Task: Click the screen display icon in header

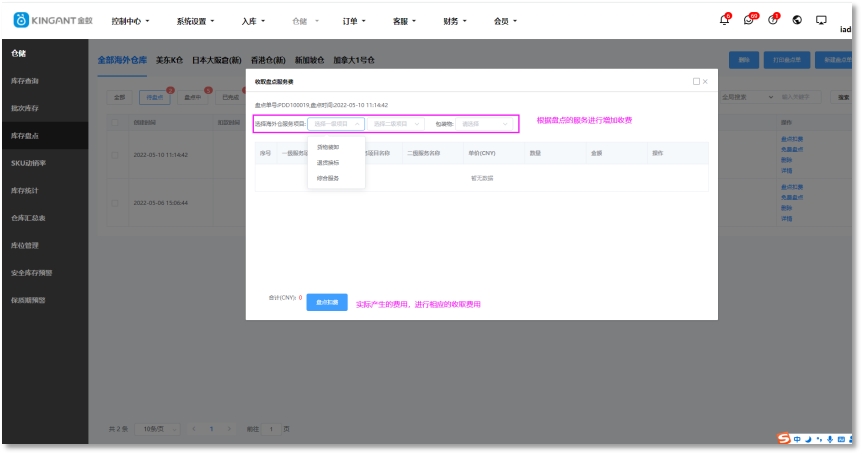Action: pyautogui.click(x=821, y=20)
